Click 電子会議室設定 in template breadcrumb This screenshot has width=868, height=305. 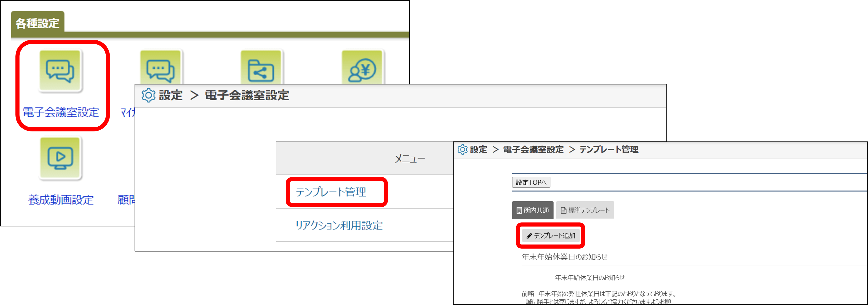(x=533, y=149)
